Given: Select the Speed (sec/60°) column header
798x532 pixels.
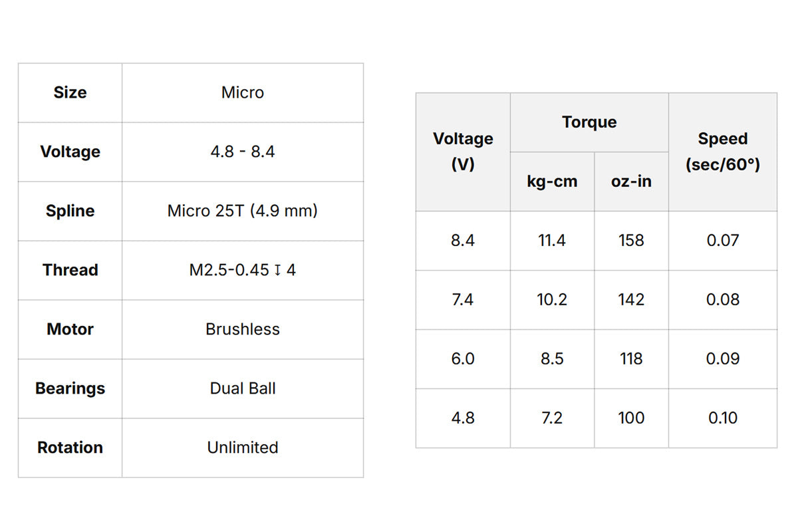Looking at the screenshot, I should 722,152.
